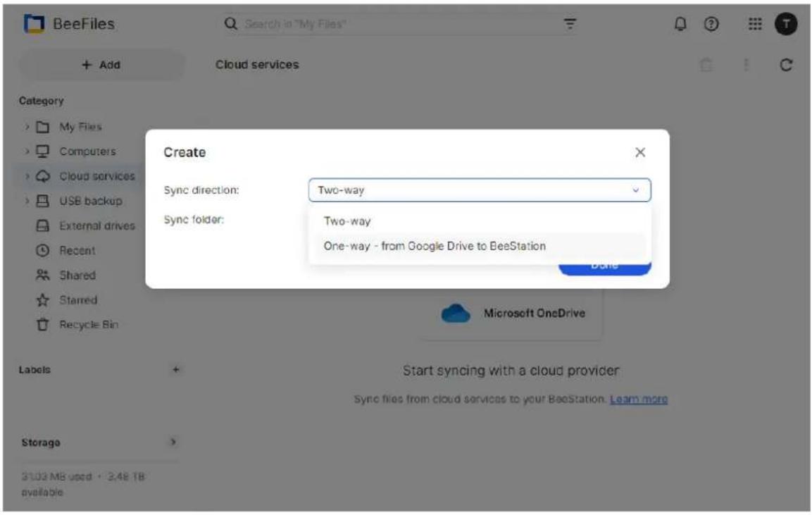812x515 pixels.
Task: Click the Computers monitor icon
Action: click(x=42, y=151)
